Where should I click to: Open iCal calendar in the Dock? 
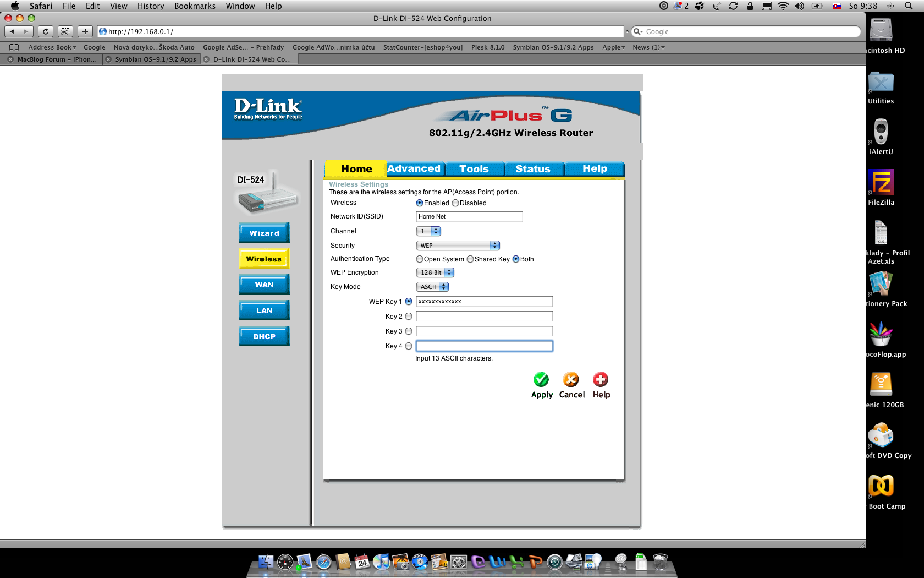tap(362, 561)
